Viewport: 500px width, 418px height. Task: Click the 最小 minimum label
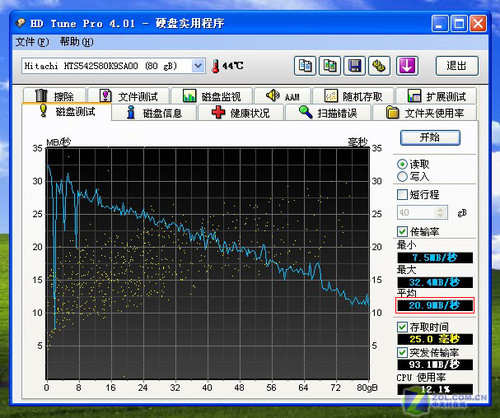tap(406, 245)
